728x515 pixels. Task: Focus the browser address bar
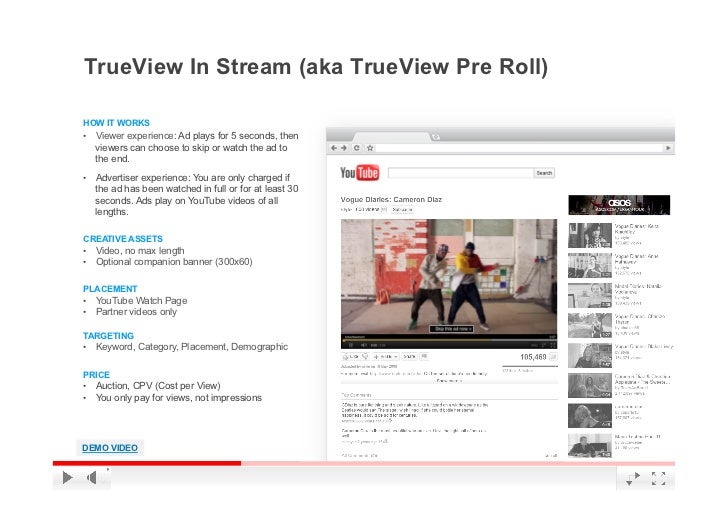pos(520,148)
